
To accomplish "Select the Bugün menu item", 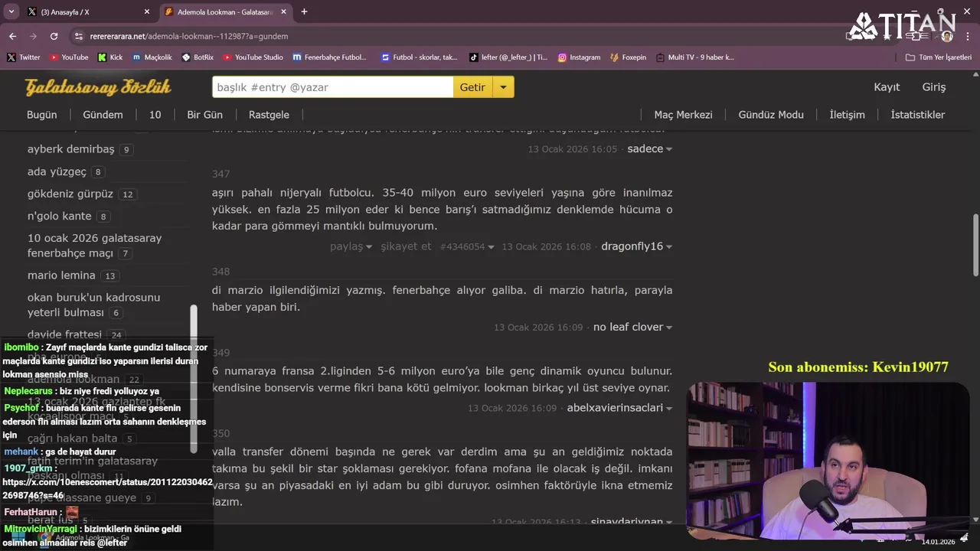I will coord(42,115).
